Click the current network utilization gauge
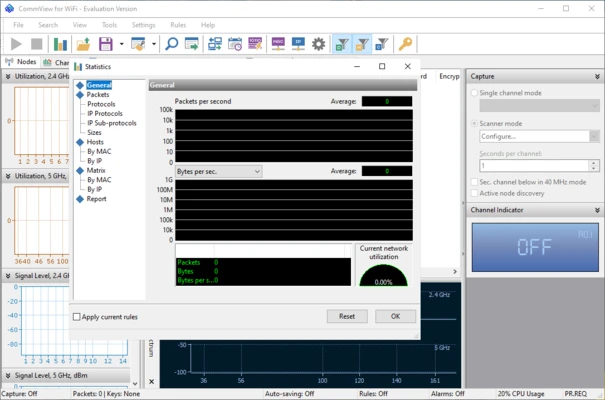This screenshot has height=400, width=605. 384,276
